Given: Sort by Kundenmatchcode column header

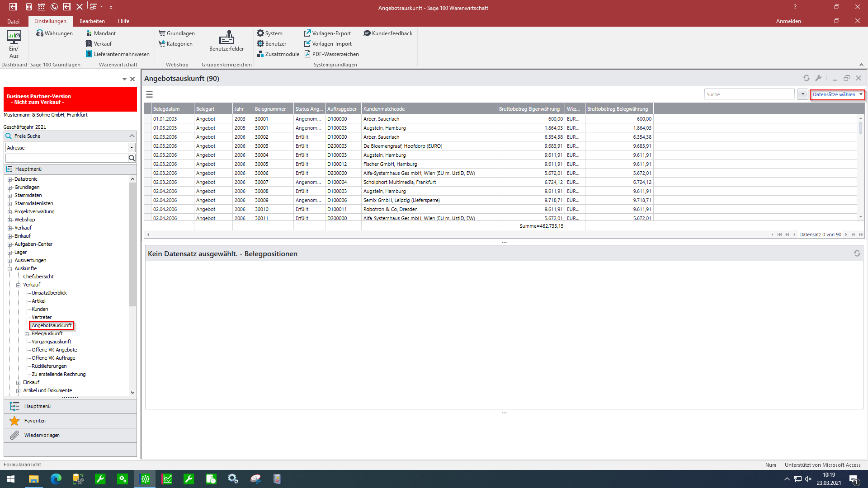Looking at the screenshot, I should pos(429,109).
